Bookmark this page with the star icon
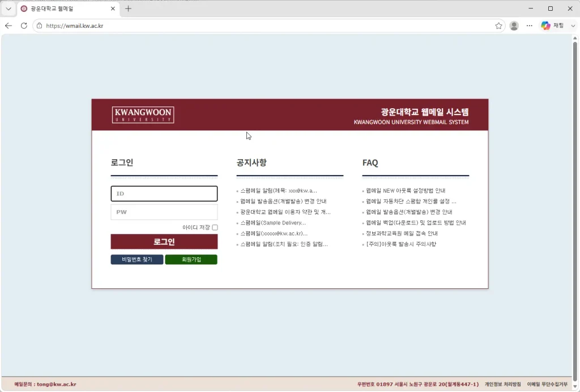Viewport: 580px width, 392px height. coord(498,25)
